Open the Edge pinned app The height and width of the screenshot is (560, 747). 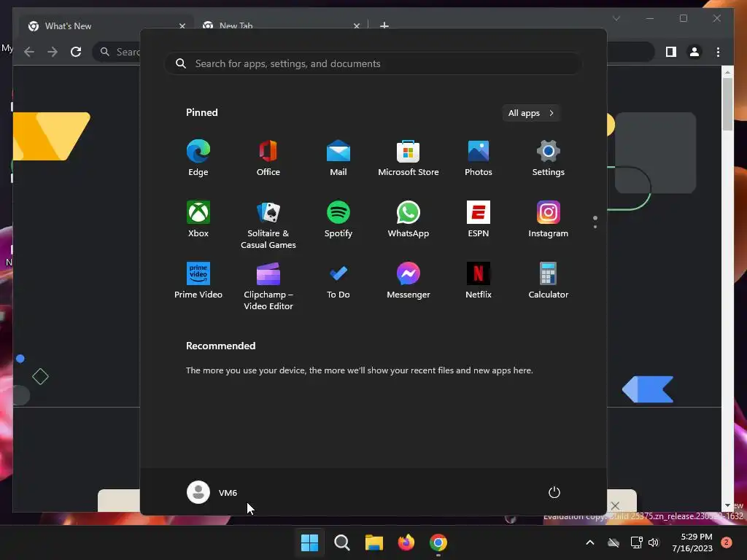tap(198, 158)
